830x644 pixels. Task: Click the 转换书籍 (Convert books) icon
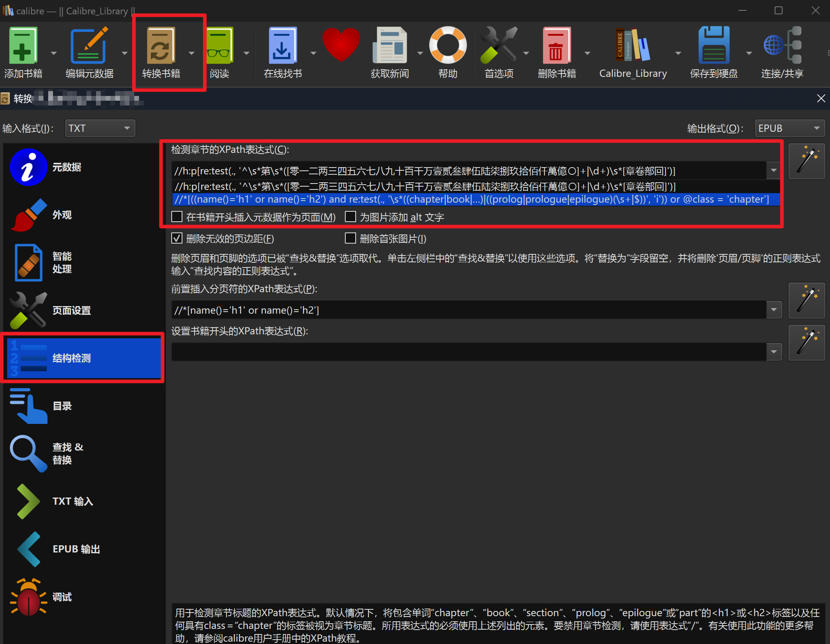tap(161, 46)
